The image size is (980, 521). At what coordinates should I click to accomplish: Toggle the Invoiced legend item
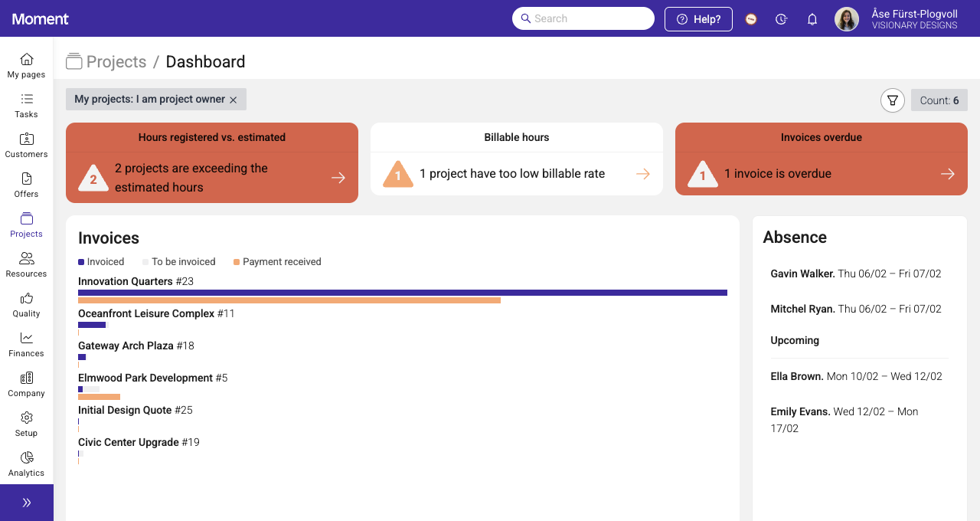101,261
